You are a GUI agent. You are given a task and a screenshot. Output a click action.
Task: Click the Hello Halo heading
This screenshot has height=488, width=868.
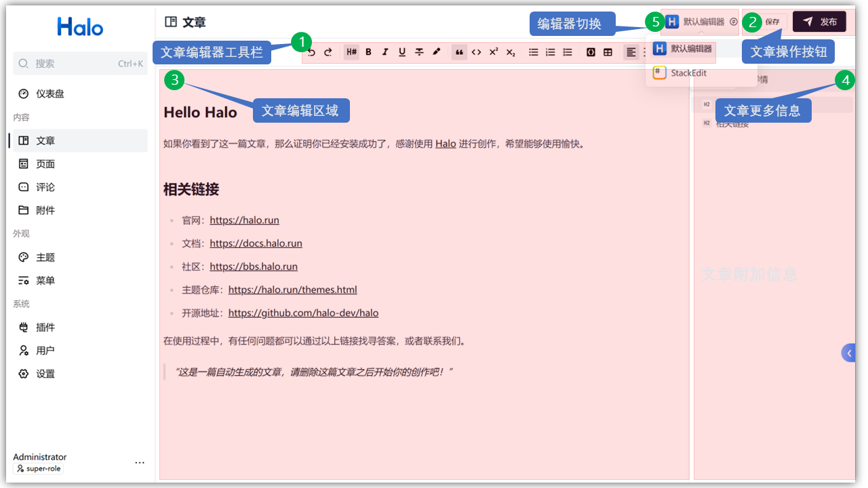(200, 113)
